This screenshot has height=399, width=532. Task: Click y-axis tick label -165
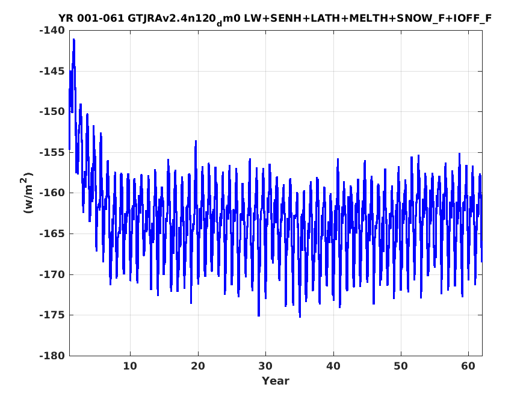(x=52, y=234)
